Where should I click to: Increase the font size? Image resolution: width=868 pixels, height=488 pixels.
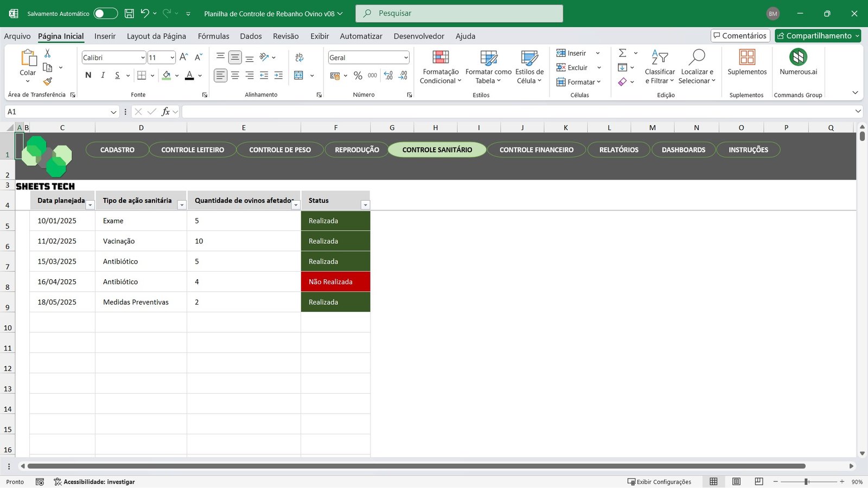184,57
